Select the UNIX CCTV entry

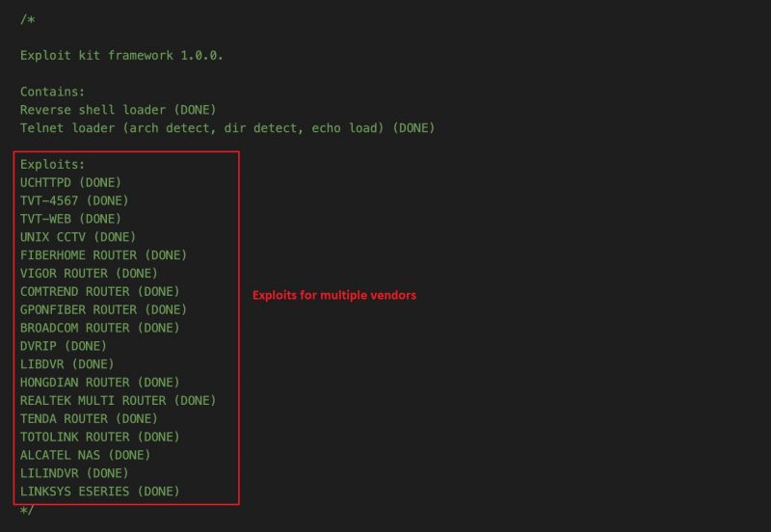78,237
